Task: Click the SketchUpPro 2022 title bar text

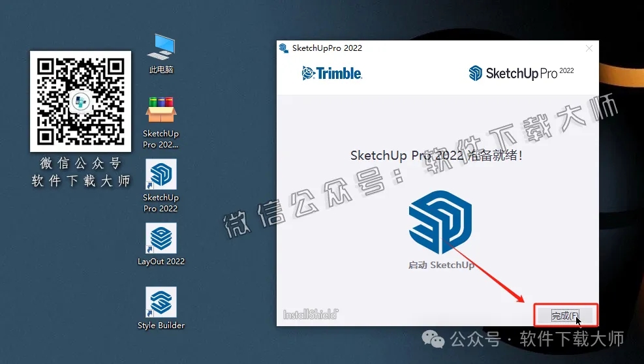Action: (x=327, y=48)
